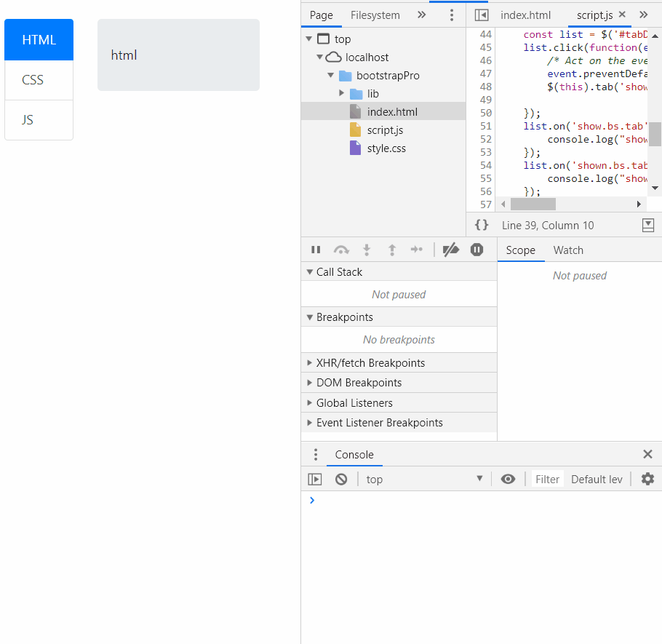Expand the lib folder arrow
Image resolution: width=662 pixels, height=644 pixels.
(342, 93)
